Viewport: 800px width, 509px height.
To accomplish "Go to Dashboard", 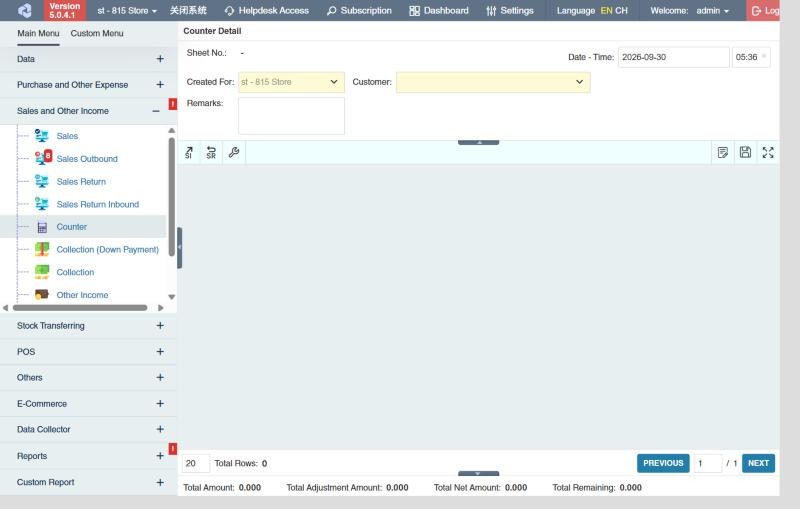I will [439, 10].
